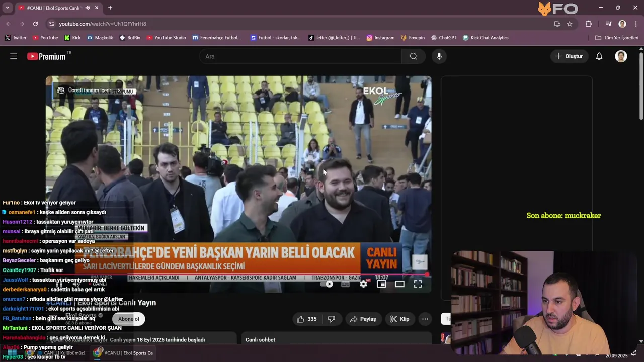Click the search magnifier button

(x=414, y=56)
